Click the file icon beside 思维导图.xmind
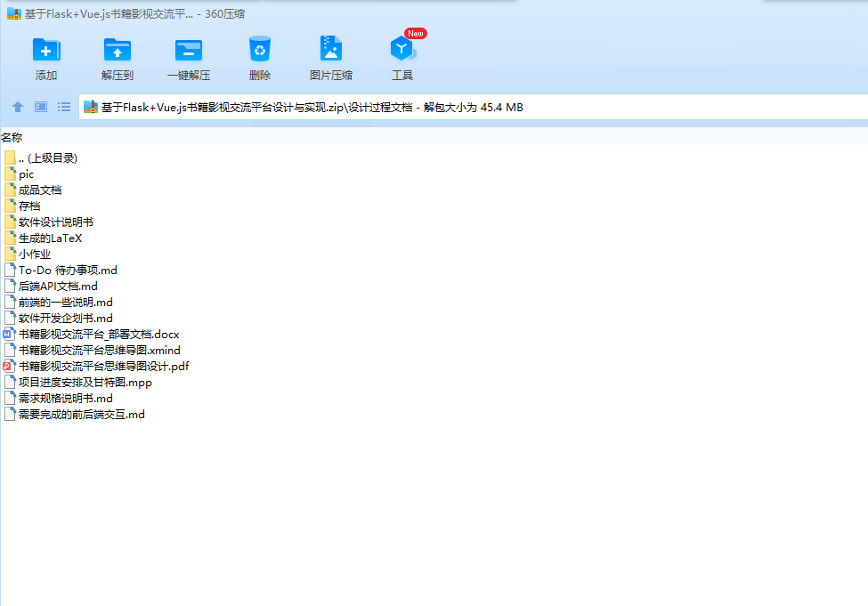Image resolution: width=868 pixels, height=606 pixels. 10,351
